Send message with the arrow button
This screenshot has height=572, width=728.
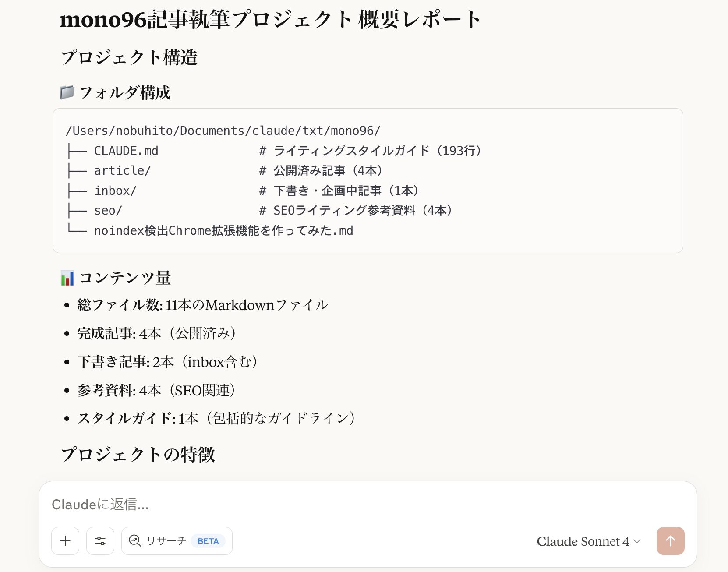670,541
